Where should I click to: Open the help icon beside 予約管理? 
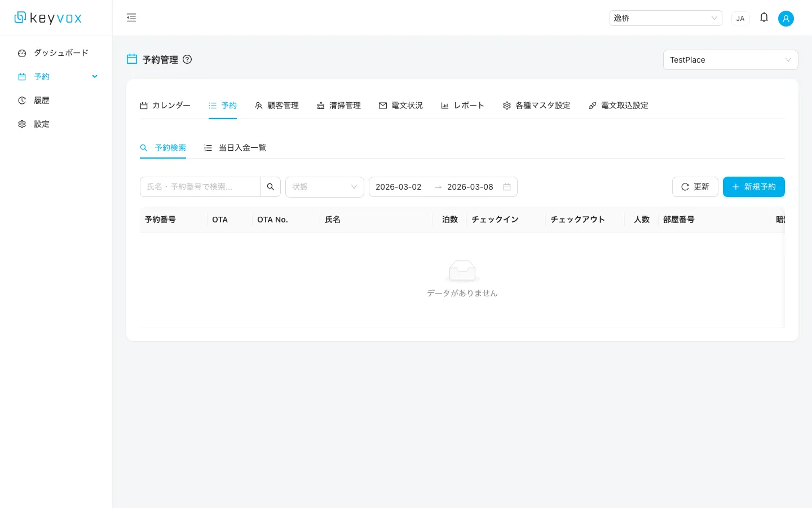coord(187,59)
